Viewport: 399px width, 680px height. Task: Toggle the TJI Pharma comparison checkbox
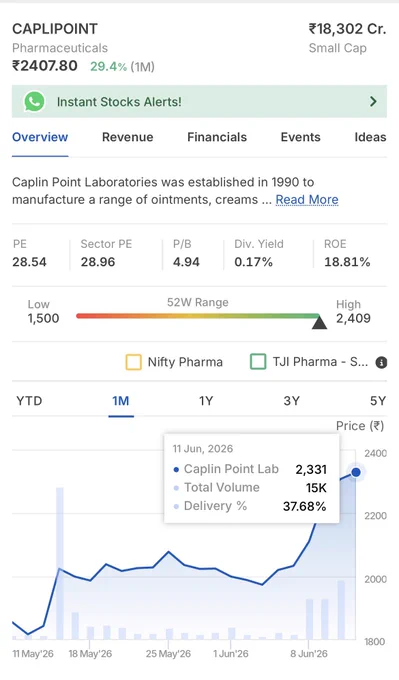tap(258, 362)
